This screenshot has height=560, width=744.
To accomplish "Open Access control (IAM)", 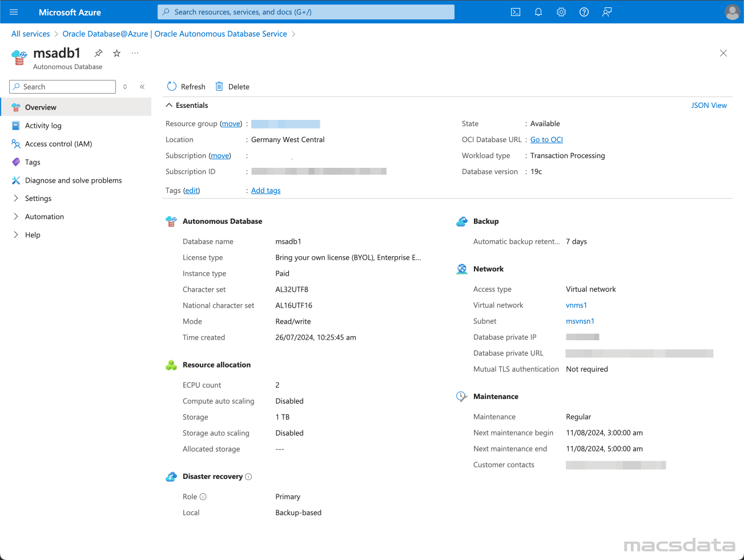I will [x=58, y=144].
